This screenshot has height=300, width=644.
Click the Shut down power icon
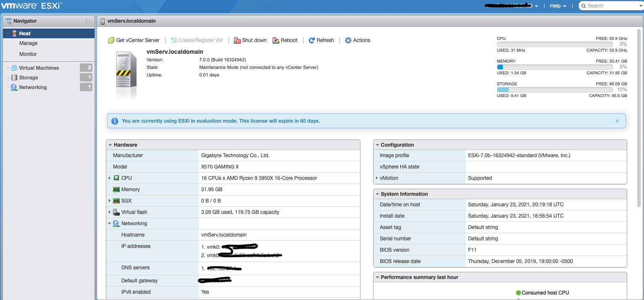click(x=237, y=40)
